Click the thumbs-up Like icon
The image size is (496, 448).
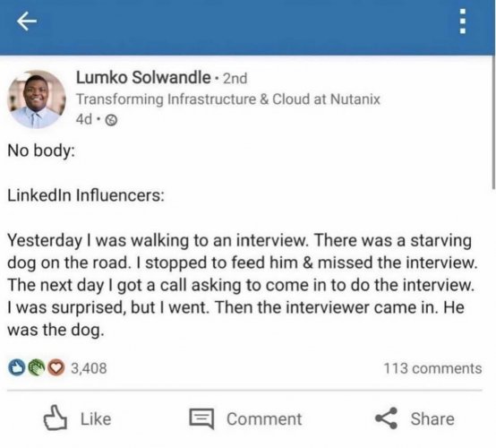coord(55,418)
